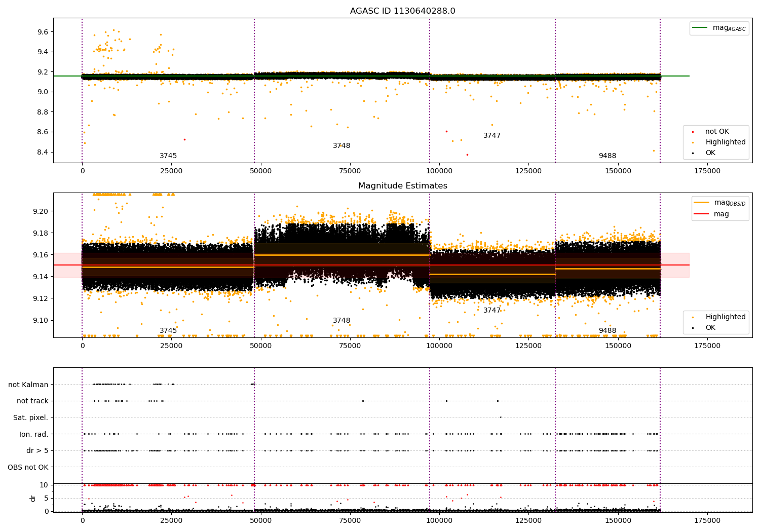This screenshot has width=760, height=532.
Task: Click x tick 125000 under Magnitude Estimates plot
Action: point(528,346)
